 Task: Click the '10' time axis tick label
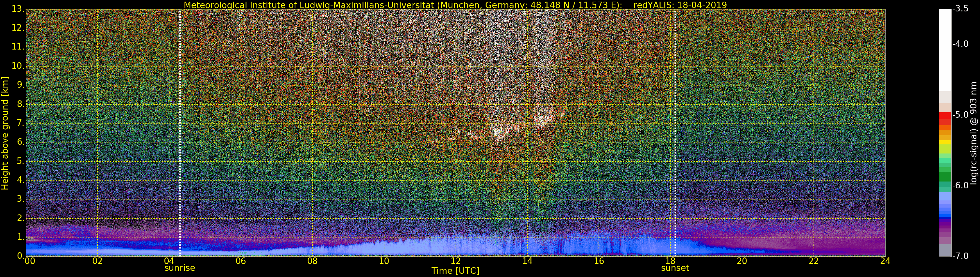384,261
